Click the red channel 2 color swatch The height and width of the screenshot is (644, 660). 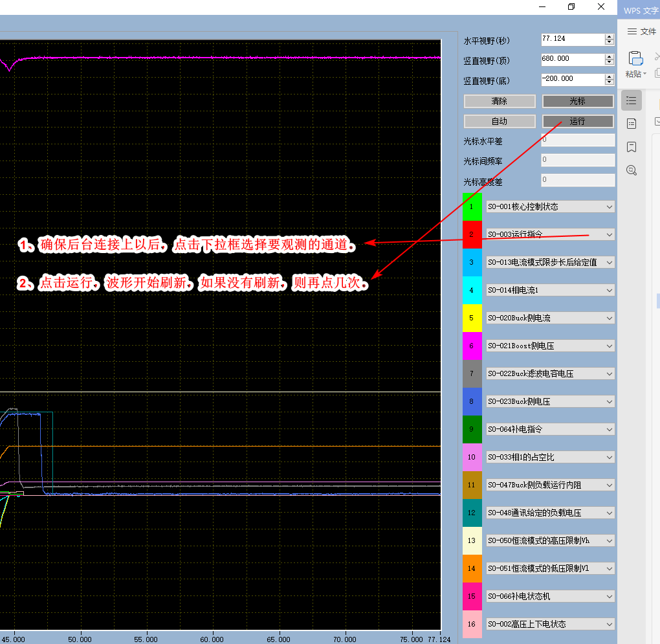click(472, 234)
